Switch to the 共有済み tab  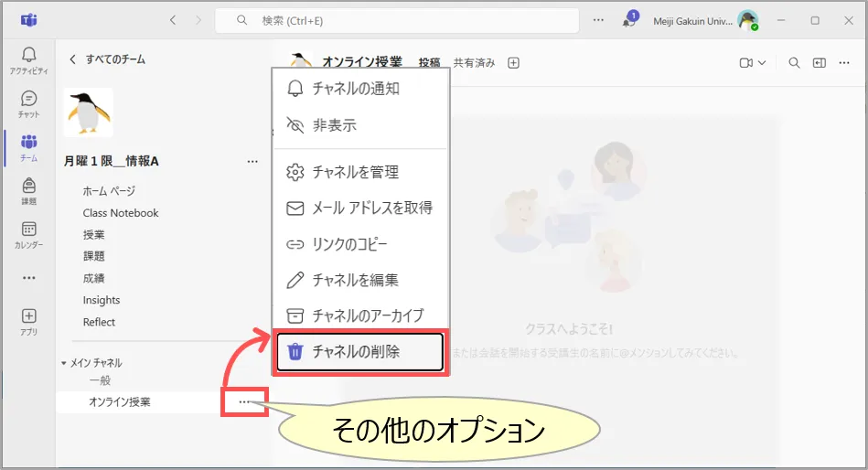coord(474,63)
